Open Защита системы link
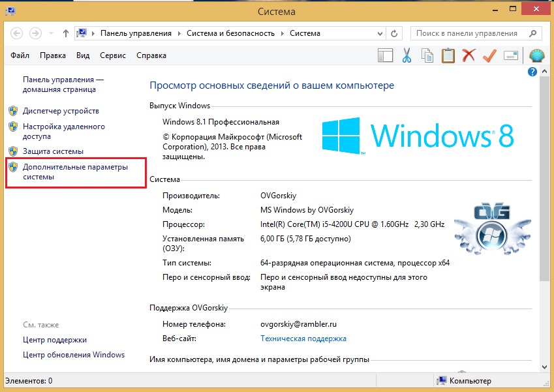554x392 pixels. [53, 151]
